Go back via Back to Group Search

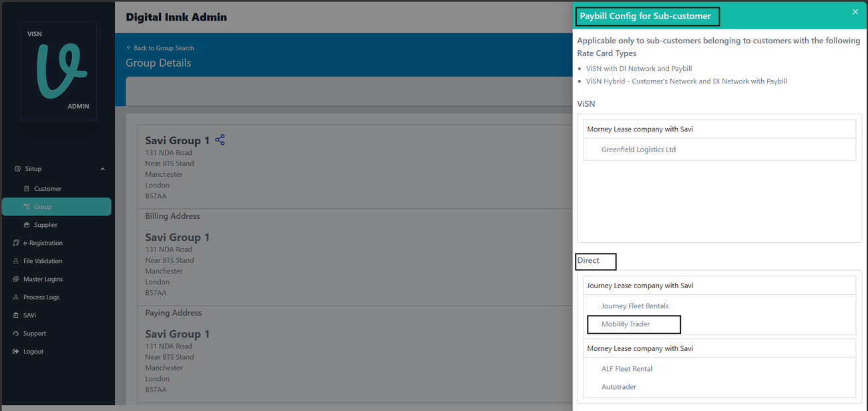pyautogui.click(x=160, y=48)
